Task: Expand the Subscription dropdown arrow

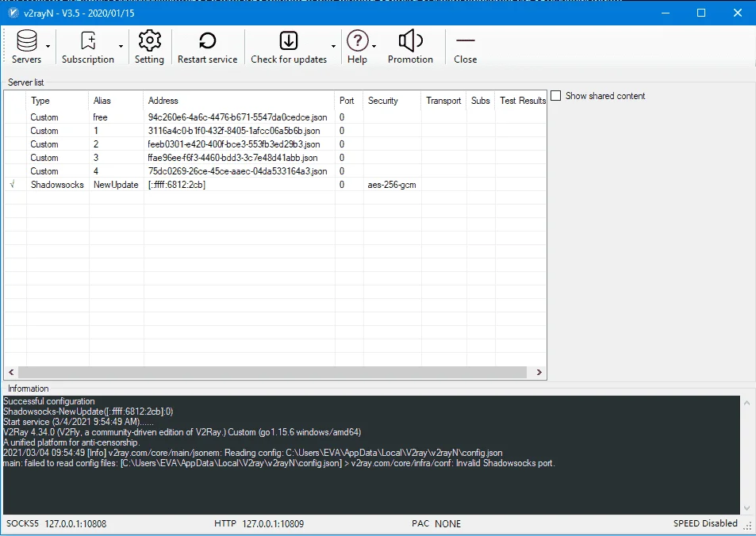Action: 121,46
